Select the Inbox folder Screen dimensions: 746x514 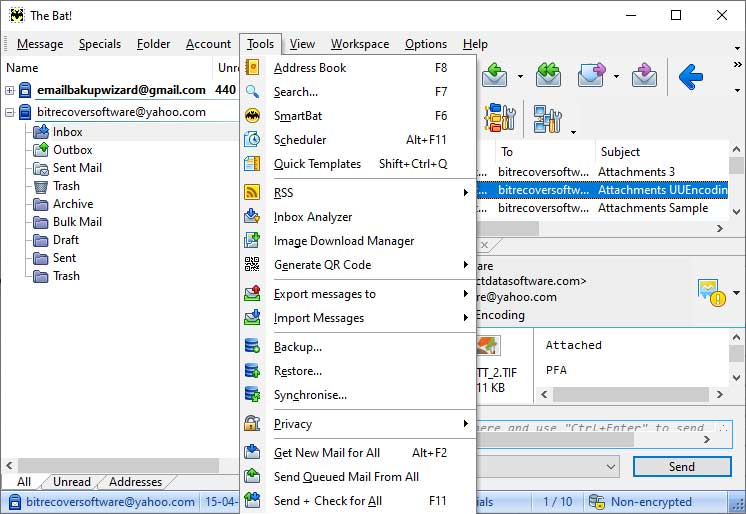click(x=67, y=132)
